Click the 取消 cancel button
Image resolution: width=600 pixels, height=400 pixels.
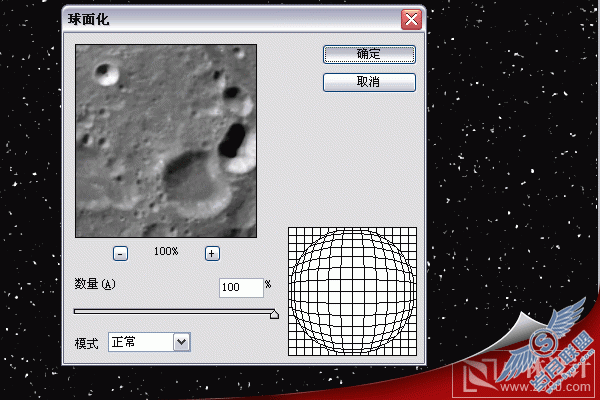tap(369, 82)
